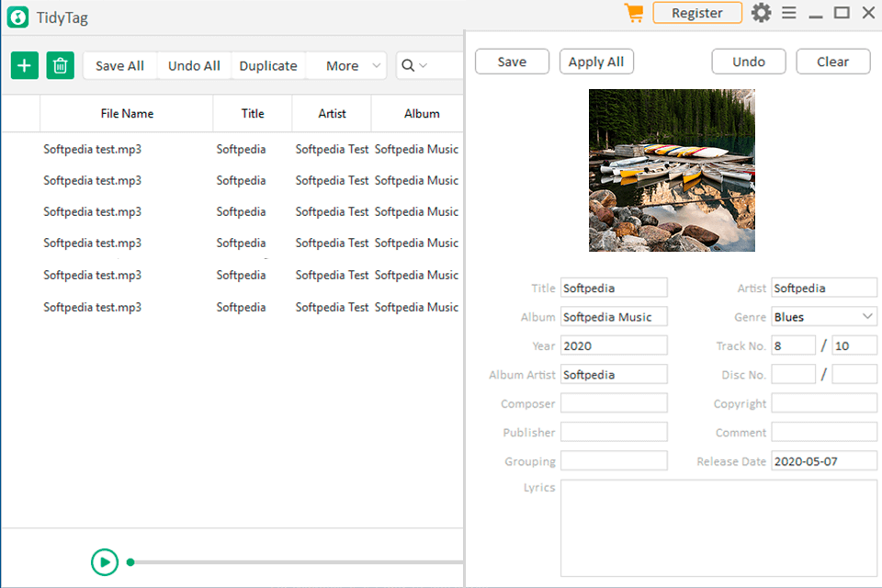This screenshot has height=588, width=882.
Task: Sort by the Artist column header
Action: click(332, 114)
